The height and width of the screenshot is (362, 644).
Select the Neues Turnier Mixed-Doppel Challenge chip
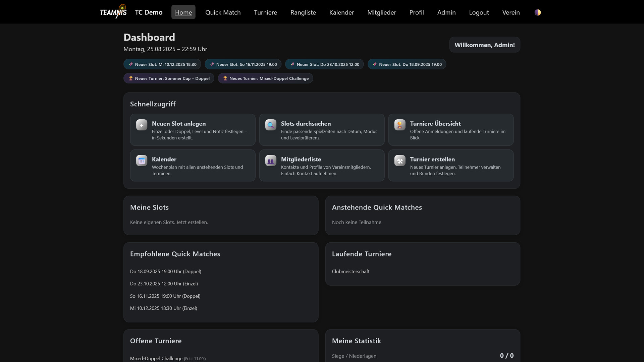tap(265, 78)
